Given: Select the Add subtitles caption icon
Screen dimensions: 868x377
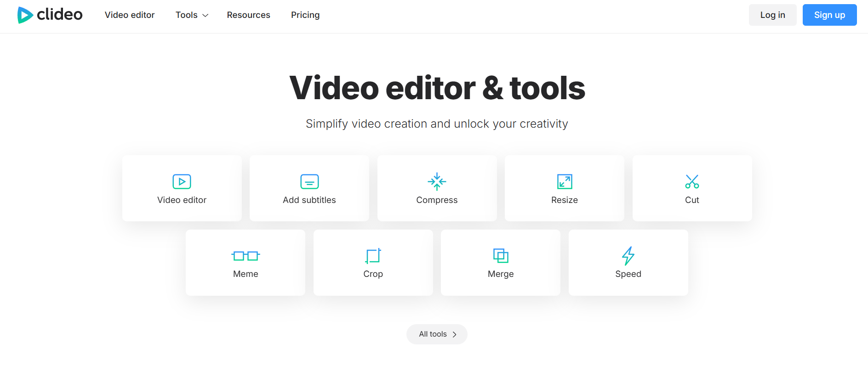Looking at the screenshot, I should 309,181.
